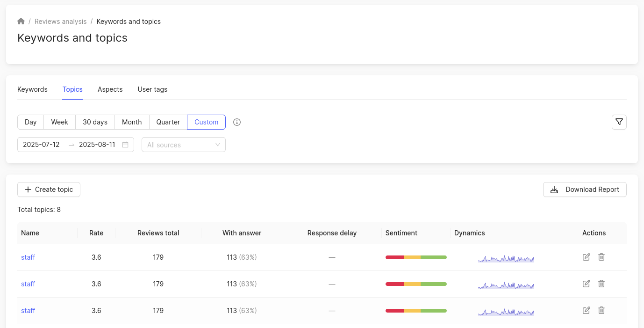644x328 pixels.
Task: Open the filter funnel icon
Action: (619, 122)
